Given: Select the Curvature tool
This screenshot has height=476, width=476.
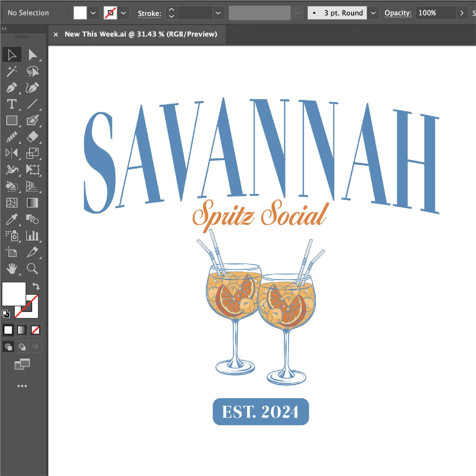Looking at the screenshot, I should pyautogui.click(x=33, y=88).
